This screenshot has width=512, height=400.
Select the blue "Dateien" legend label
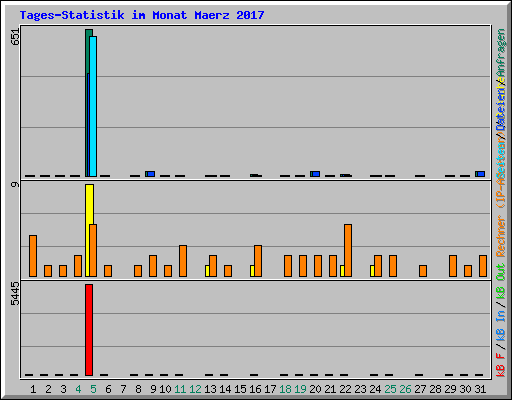[x=501, y=109]
